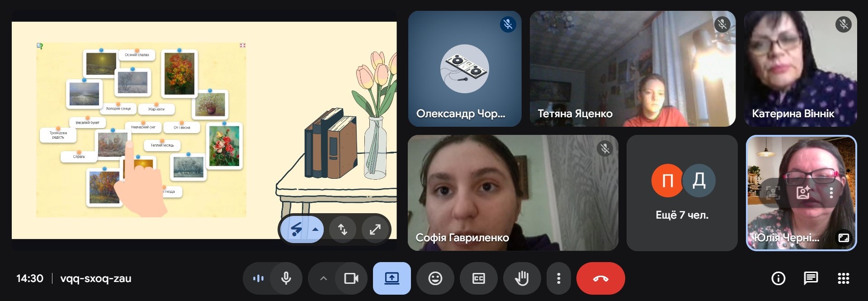Open annotation tool dropdown arrow
Viewport: 868px width, 301px height.
coord(316,229)
